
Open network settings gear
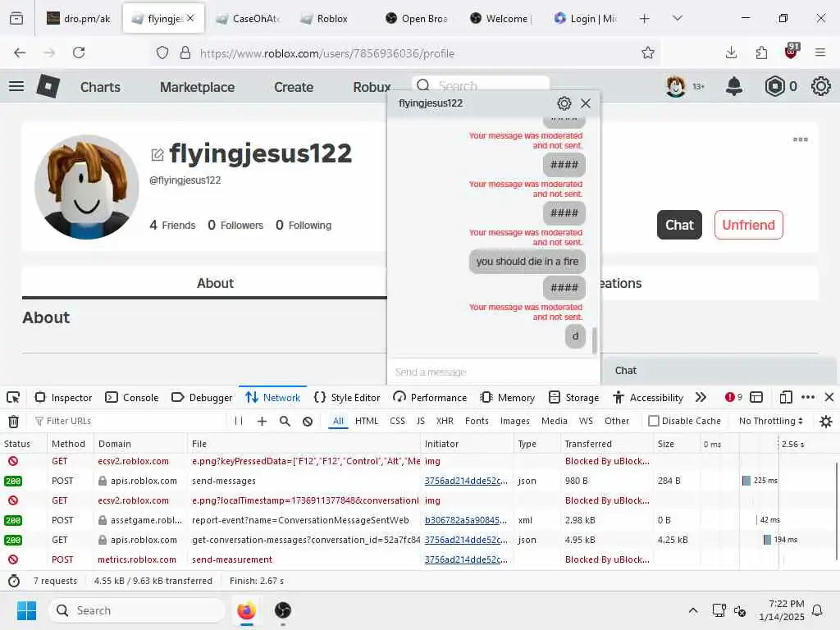coord(826,421)
